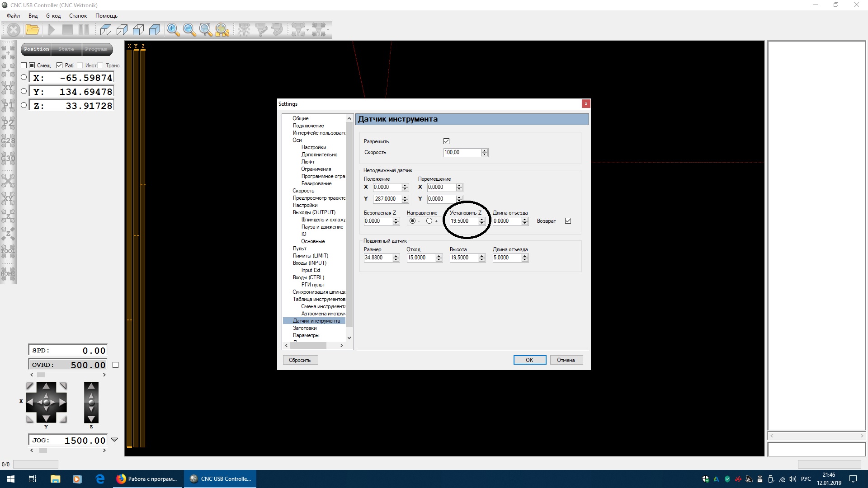This screenshot has width=868, height=488.
Task: Click the Сбросить button
Action: (300, 360)
